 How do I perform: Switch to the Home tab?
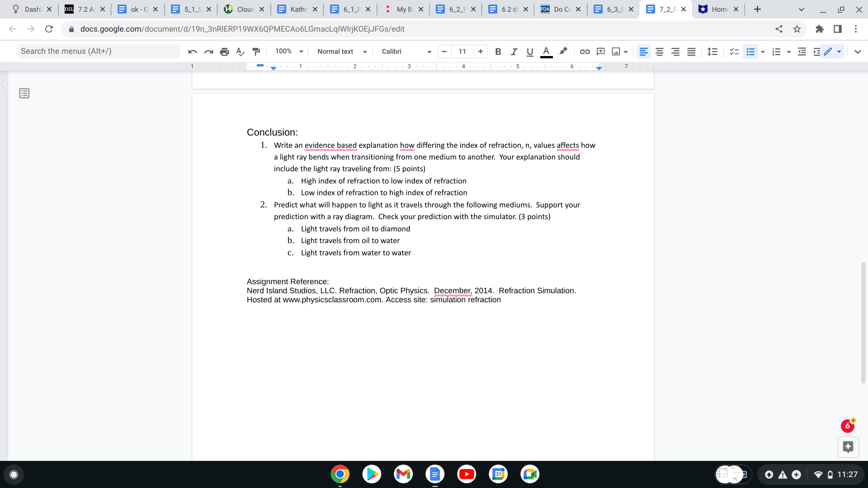(x=718, y=9)
